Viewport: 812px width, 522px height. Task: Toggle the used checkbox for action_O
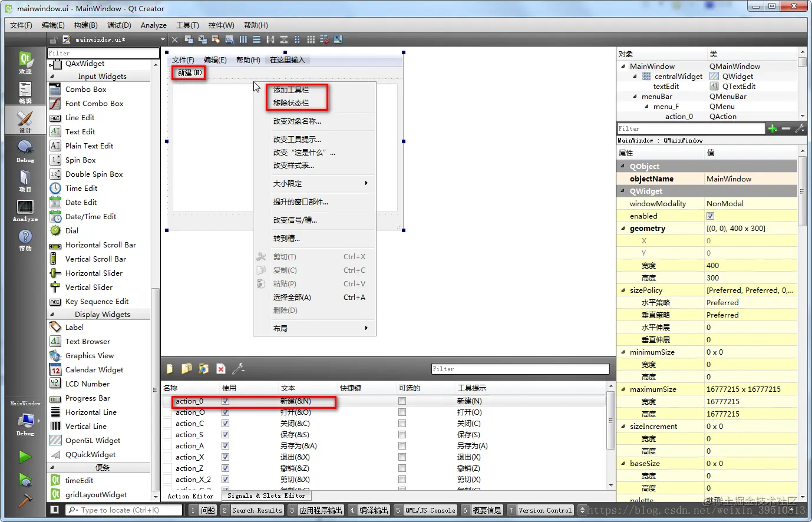coord(225,412)
